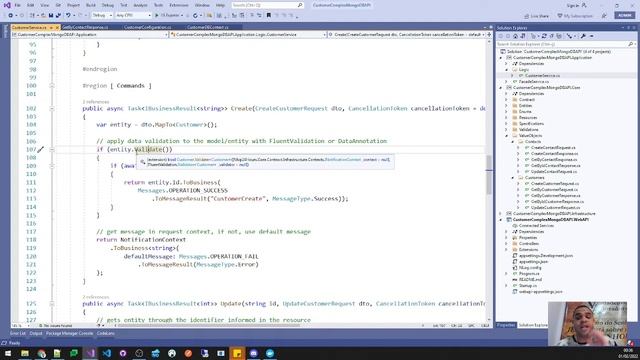This screenshot has width=640, height=360.
Task: Select FacadeService.cs in Solution Explorer
Action: [534, 82]
